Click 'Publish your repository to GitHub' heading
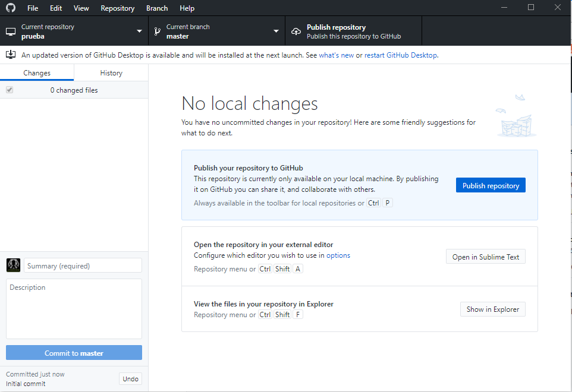Viewport: 572px width, 392px height. pyautogui.click(x=249, y=168)
